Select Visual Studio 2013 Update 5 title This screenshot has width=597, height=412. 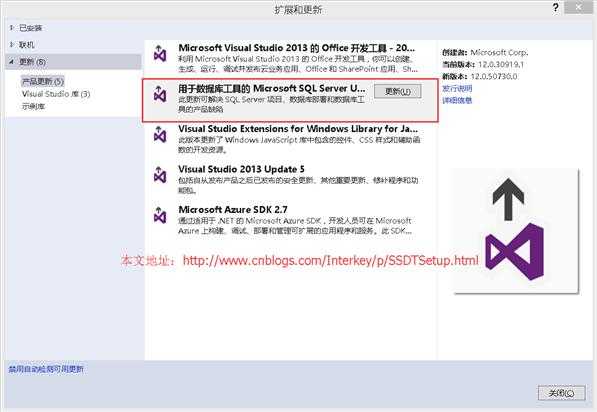241,169
